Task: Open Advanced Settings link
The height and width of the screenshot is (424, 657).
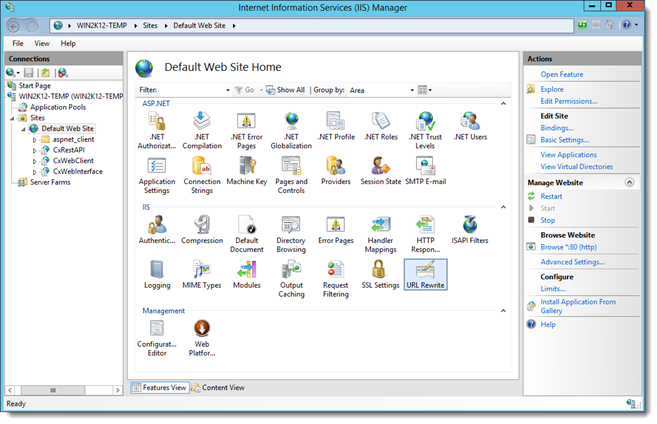Action: [x=572, y=262]
